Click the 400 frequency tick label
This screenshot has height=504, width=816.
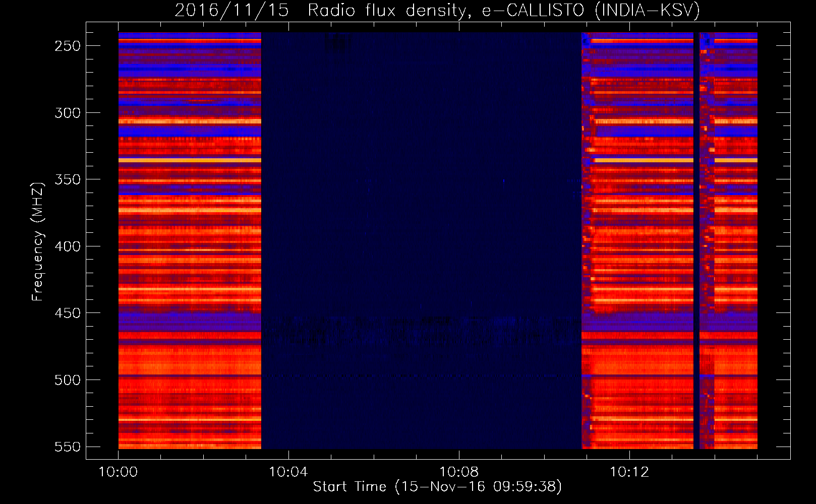click(x=68, y=246)
